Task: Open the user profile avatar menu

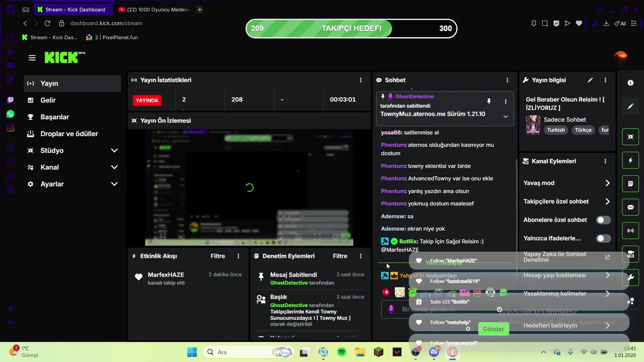Action: 621,57
